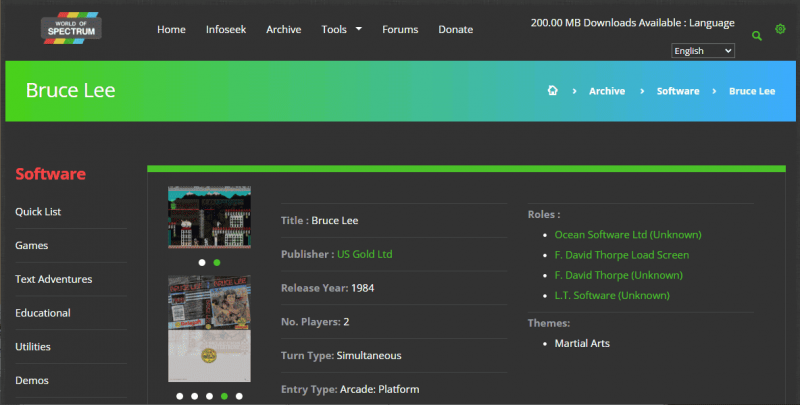Go to the Home menu item
The width and height of the screenshot is (800, 405).
(171, 29)
